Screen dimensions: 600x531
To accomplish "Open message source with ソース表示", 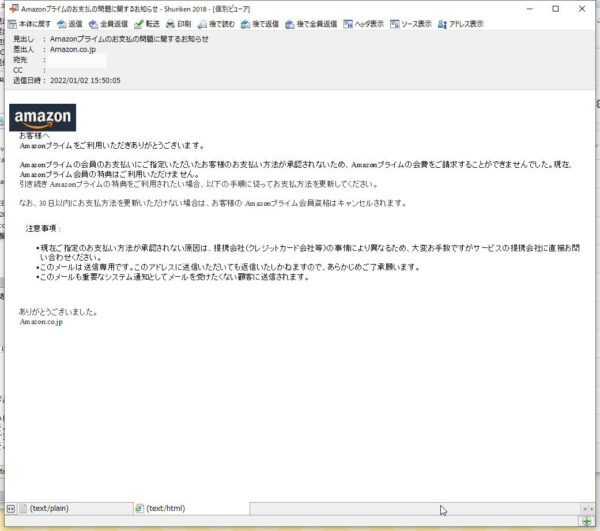I will (411, 24).
